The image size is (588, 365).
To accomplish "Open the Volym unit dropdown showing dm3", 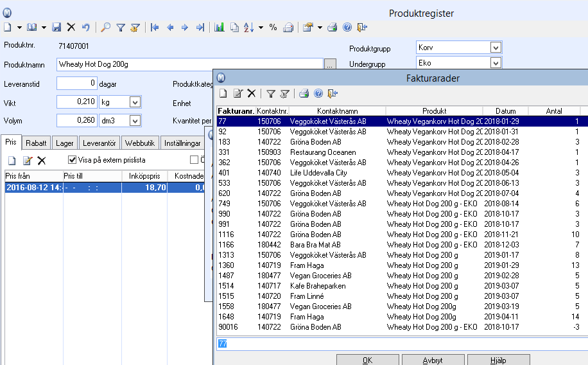I will coord(135,120).
